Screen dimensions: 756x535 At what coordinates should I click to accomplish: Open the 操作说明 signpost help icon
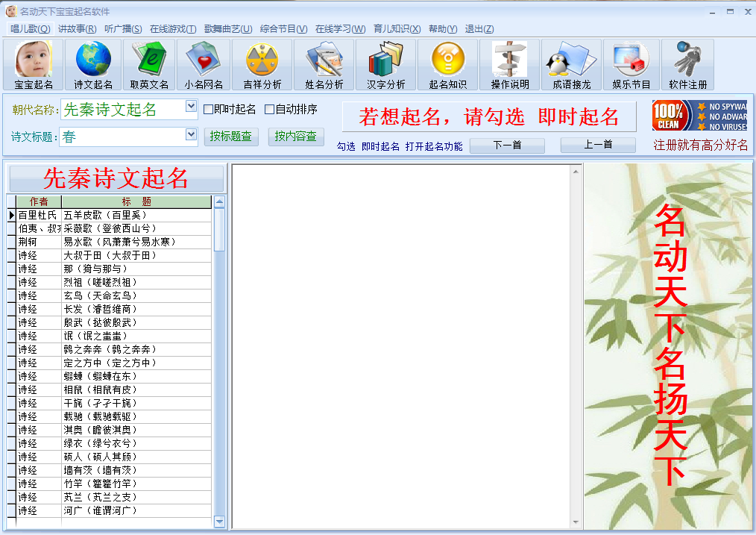pyautogui.click(x=510, y=65)
